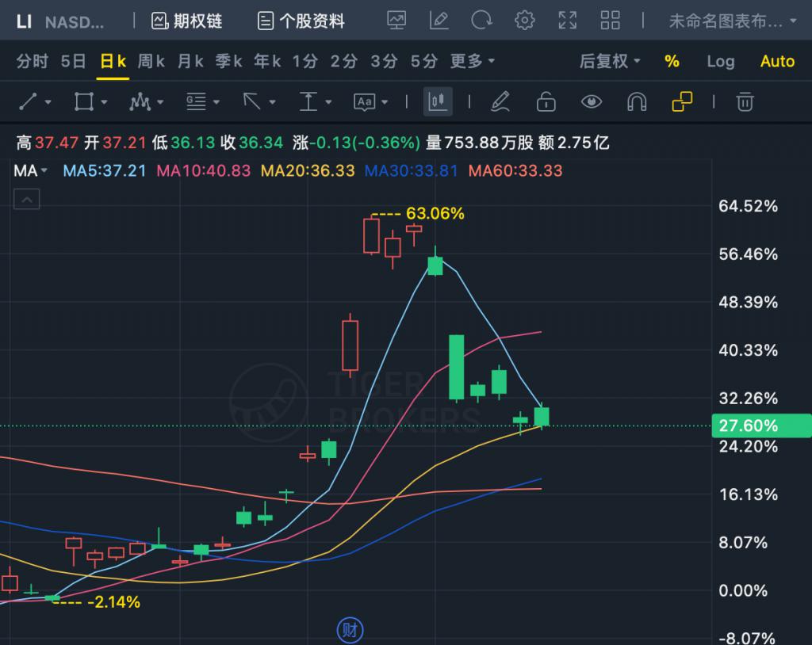This screenshot has width=812, height=645.
Task: Toggle the drawing lock icon
Action: pos(546,101)
